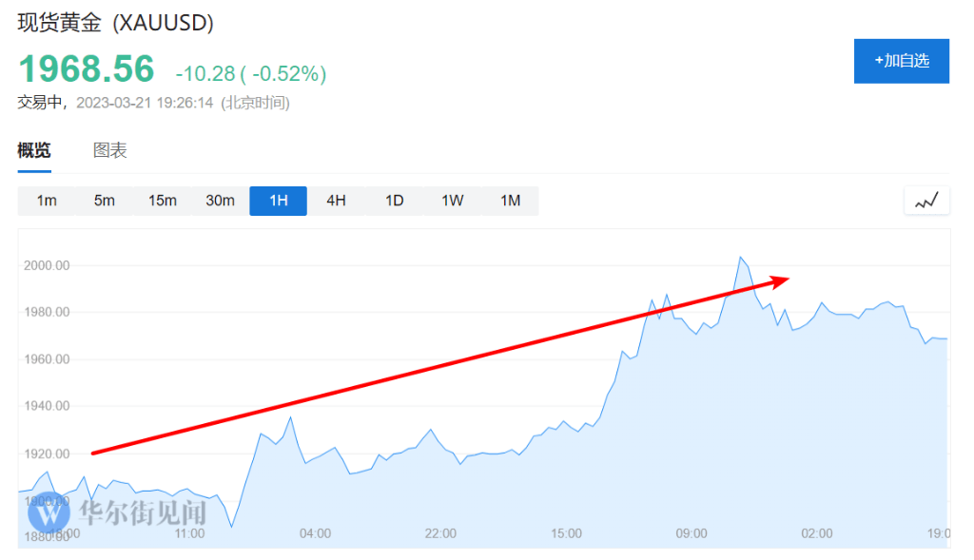Click the 现货黄金 (XAUUSD) title
Screen dimensions: 974x560
[x=115, y=23]
